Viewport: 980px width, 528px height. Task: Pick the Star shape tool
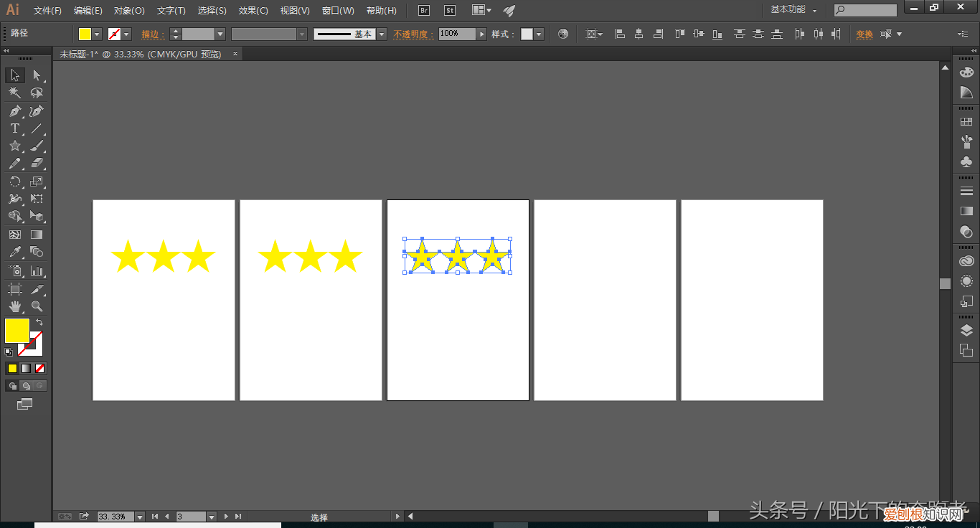[14, 146]
